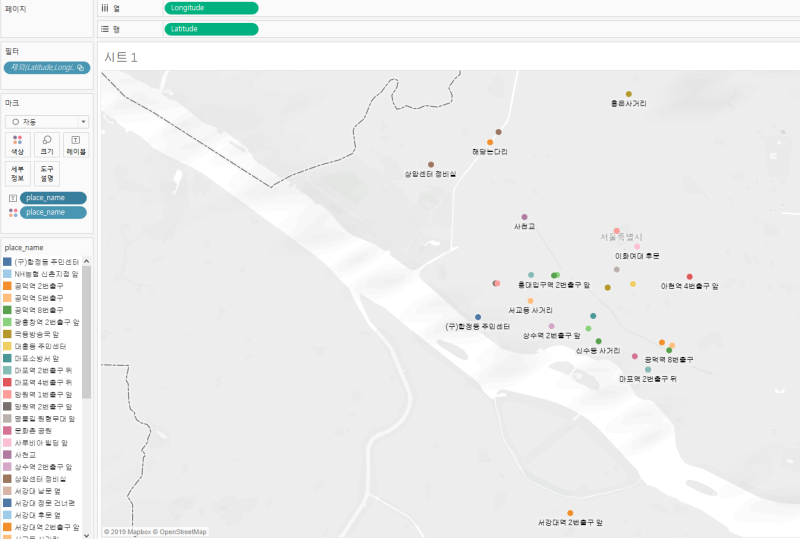
Task: Click the brown 상암센터 정비실 map dot
Action: 431,164
